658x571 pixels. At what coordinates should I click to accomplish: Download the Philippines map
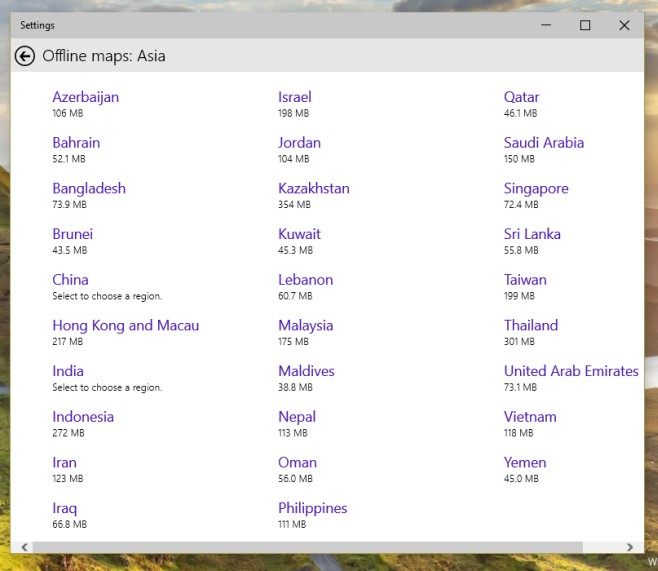[313, 509]
